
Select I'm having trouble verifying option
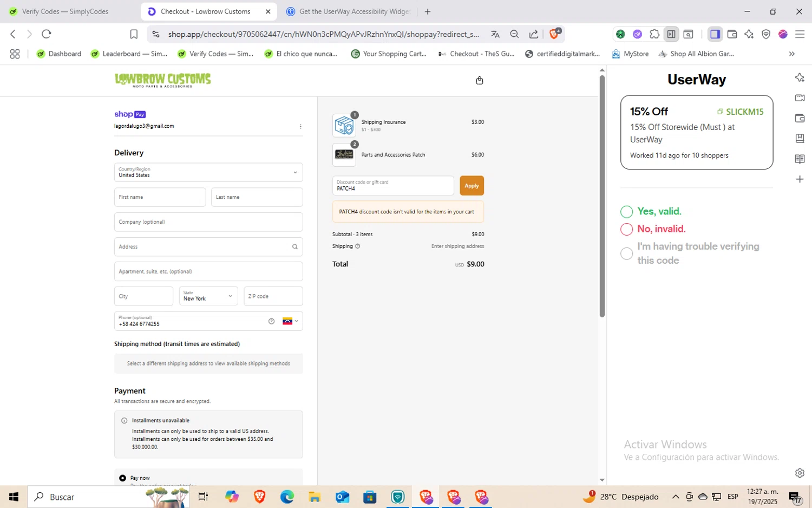coord(626,253)
